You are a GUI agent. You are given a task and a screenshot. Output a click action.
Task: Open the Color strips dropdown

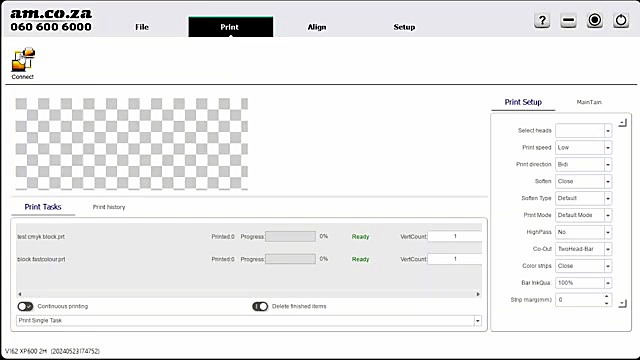click(583, 266)
